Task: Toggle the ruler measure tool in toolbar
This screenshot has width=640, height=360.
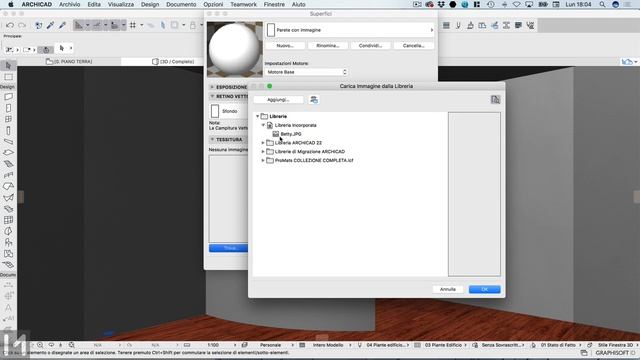Action: coord(115,25)
